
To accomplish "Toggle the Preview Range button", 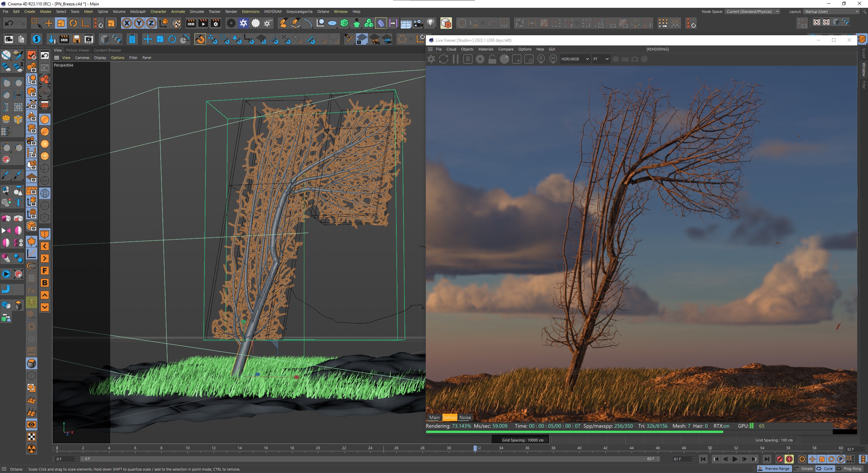I will [774, 469].
